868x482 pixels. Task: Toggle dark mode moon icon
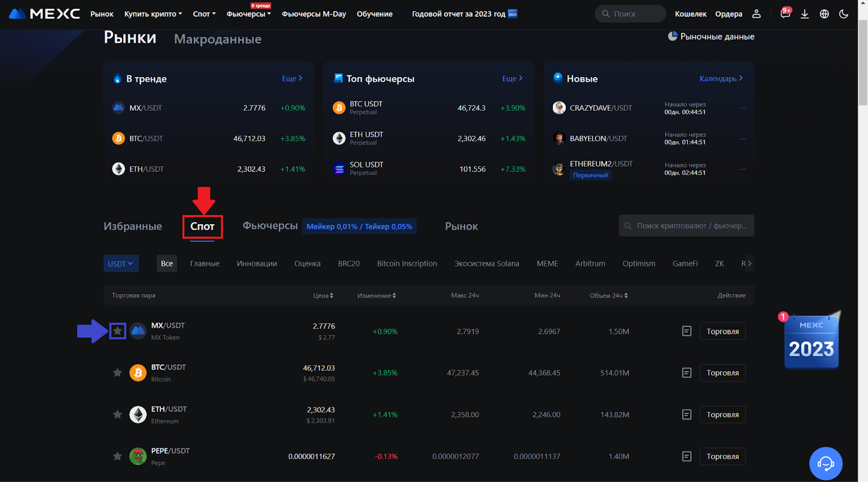pyautogui.click(x=844, y=14)
